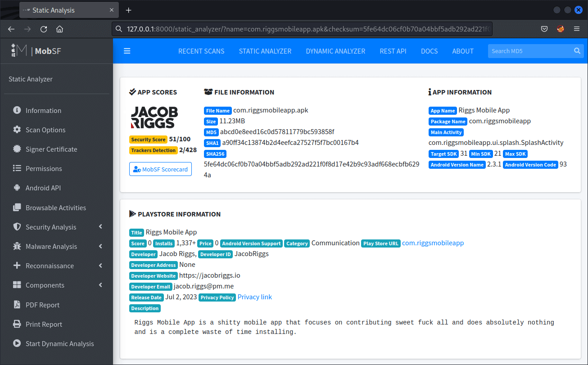Click the Browsable Activities icon

pyautogui.click(x=17, y=207)
